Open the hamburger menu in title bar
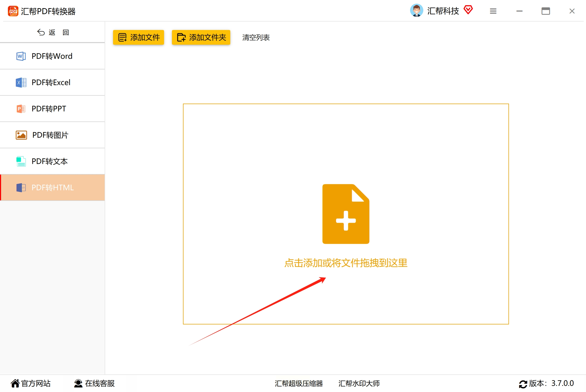 (493, 11)
